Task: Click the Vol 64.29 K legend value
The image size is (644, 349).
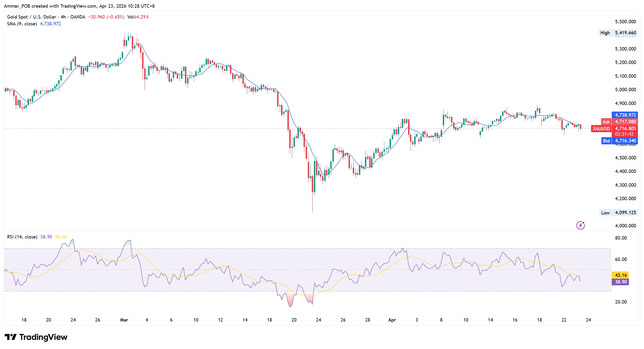Action: coord(138,17)
